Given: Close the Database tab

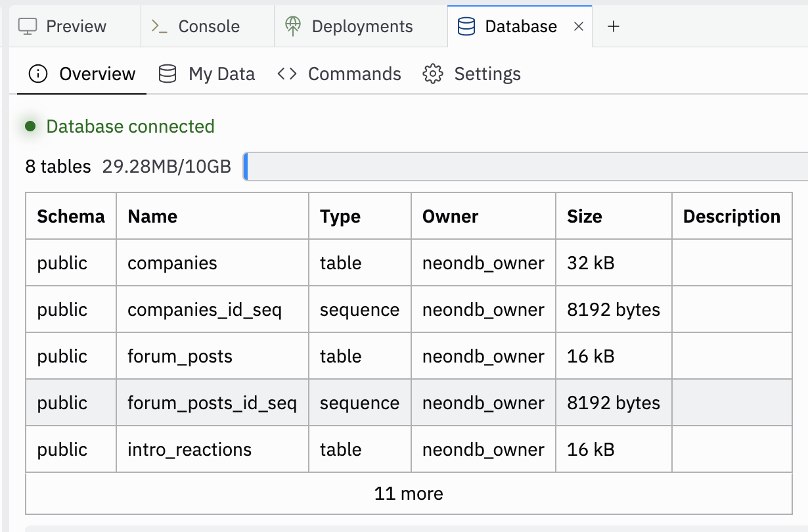Looking at the screenshot, I should click(579, 26).
